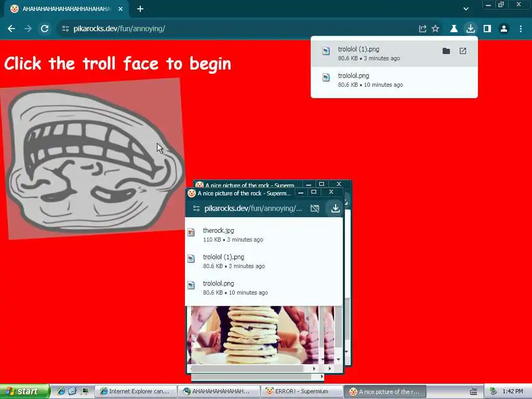Open the profile avatar button
Viewport: 532px width, 399px height.
pyautogui.click(x=504, y=29)
